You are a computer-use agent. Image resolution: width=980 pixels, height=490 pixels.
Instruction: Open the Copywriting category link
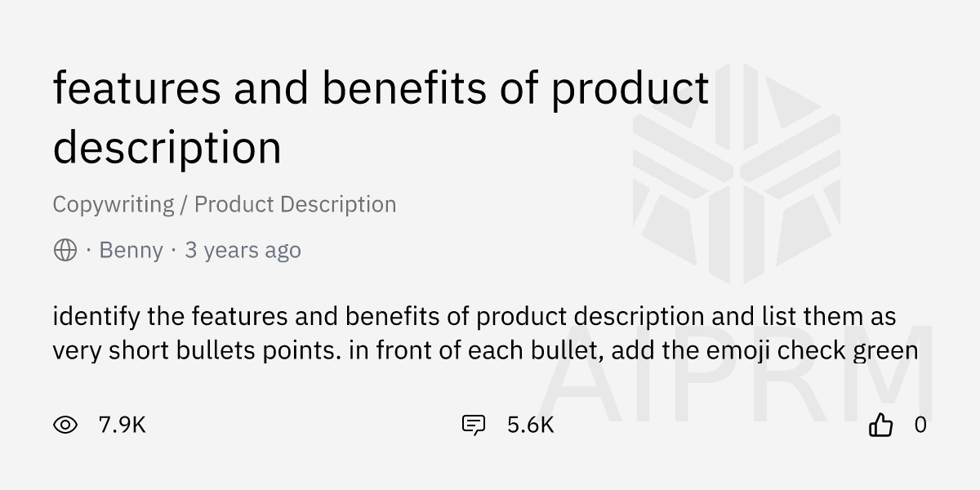pyautogui.click(x=114, y=204)
